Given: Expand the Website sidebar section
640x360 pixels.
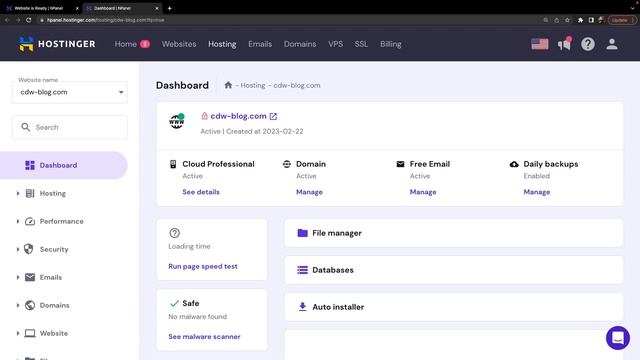Looking at the screenshot, I should coord(18,333).
